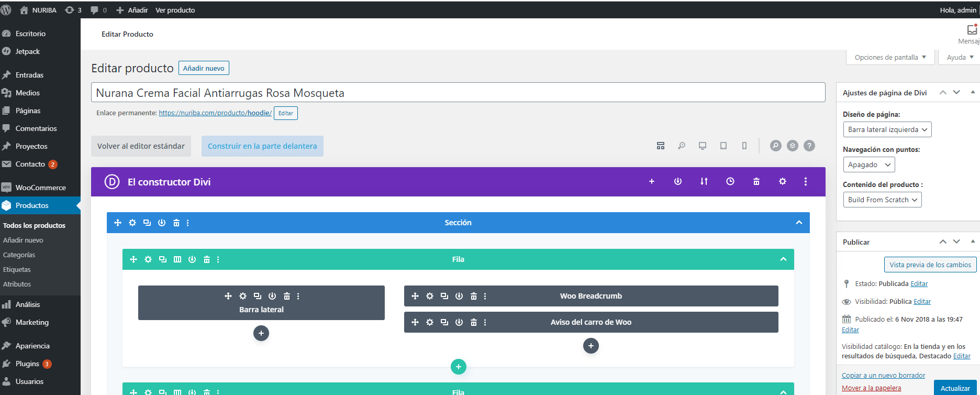Switch to wireframe view icon
The image size is (980, 395).
(661, 146)
